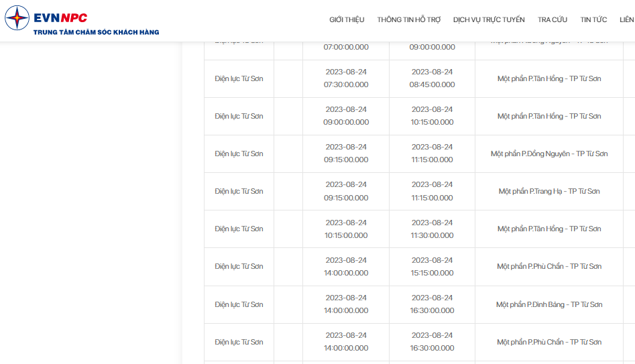The width and height of the screenshot is (635, 364).
Task: Click P.Phù Chẩn area ending at 16:30
Action: coord(549,342)
